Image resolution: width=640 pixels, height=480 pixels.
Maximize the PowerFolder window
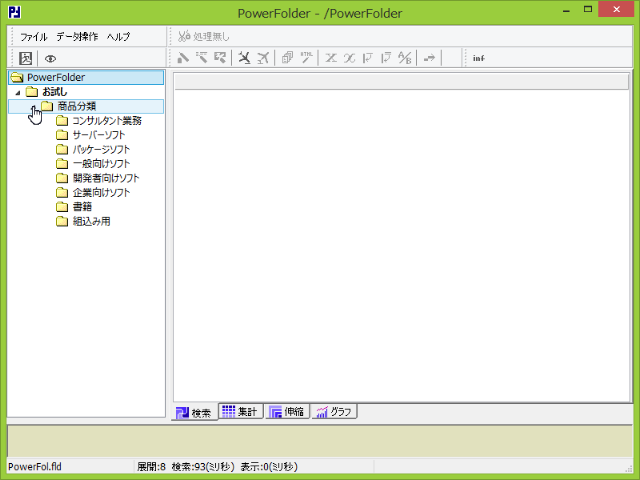tap(588, 10)
